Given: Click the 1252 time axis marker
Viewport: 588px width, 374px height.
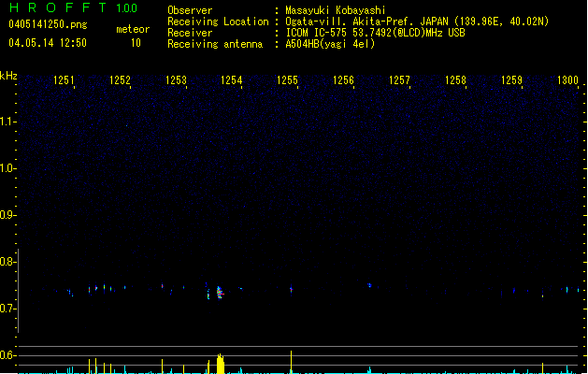Looking at the screenshot, I should pyautogui.click(x=120, y=79).
